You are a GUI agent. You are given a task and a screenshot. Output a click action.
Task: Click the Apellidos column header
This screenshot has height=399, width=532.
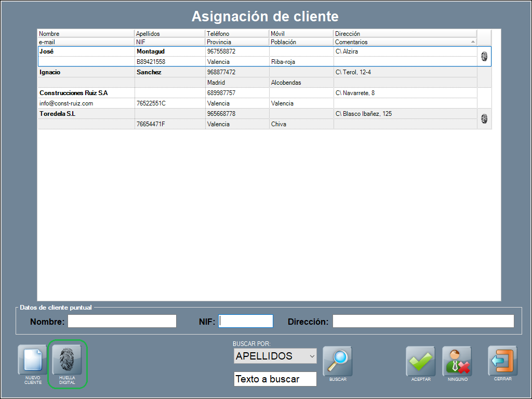coord(169,34)
